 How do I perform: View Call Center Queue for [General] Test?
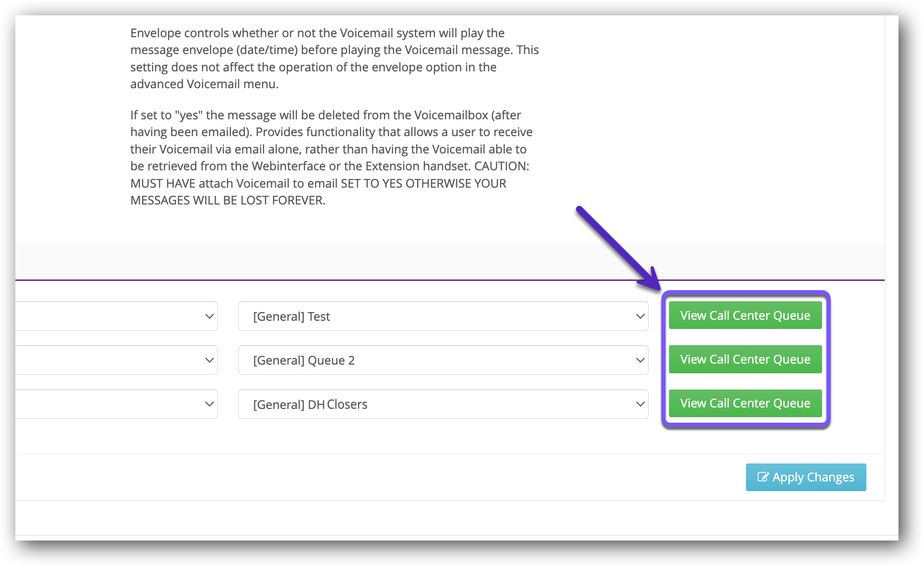pyautogui.click(x=745, y=315)
